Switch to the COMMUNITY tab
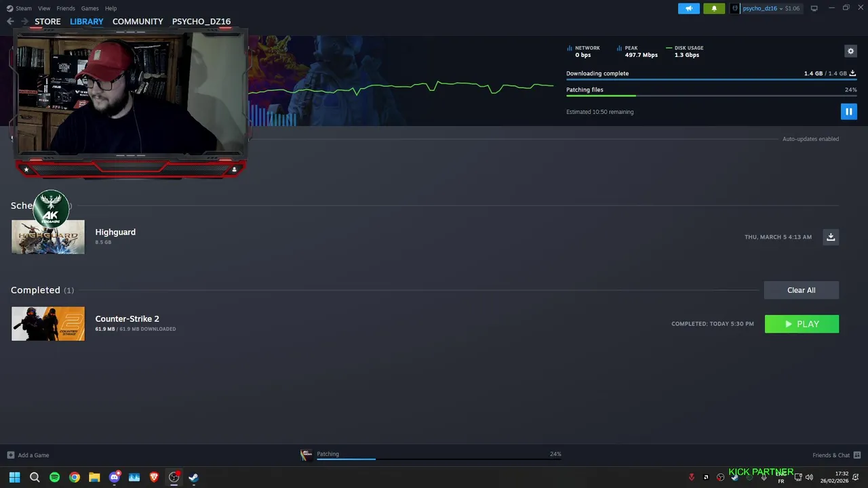This screenshot has height=488, width=868. tap(138, 21)
